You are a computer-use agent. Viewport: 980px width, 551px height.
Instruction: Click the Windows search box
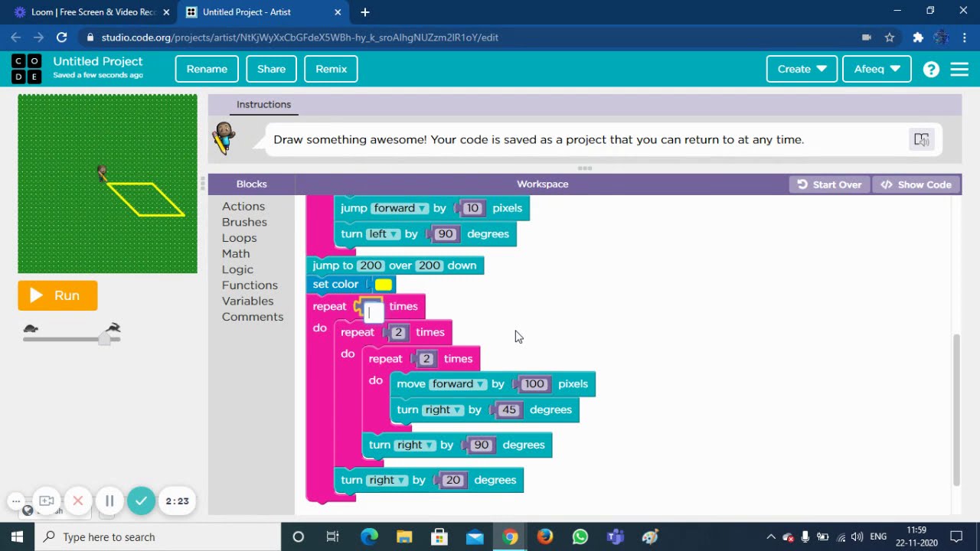coord(157,537)
